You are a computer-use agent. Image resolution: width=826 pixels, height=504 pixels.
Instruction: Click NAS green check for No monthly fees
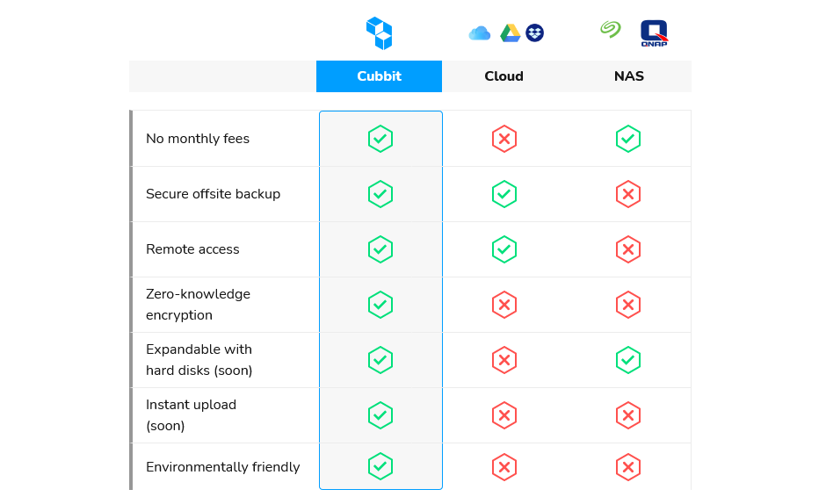tap(628, 139)
